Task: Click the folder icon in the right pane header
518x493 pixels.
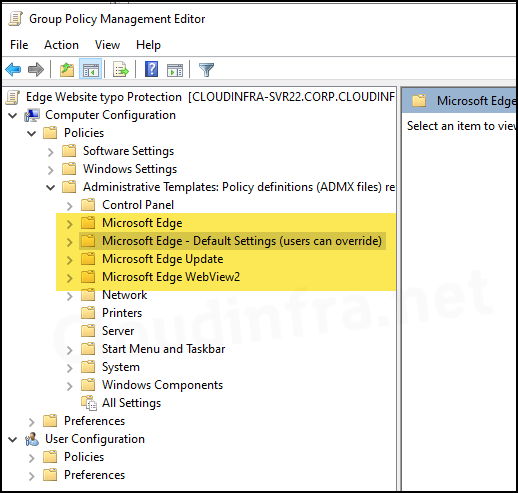Action: [419, 101]
